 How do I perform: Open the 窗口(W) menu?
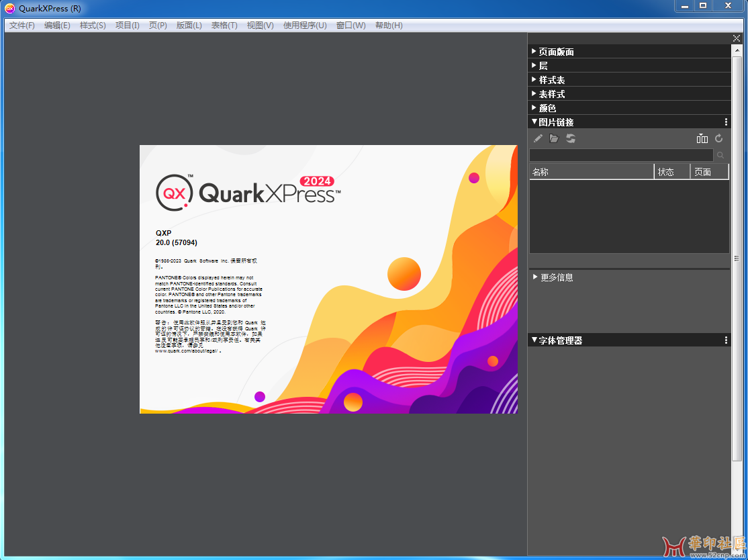[350, 26]
